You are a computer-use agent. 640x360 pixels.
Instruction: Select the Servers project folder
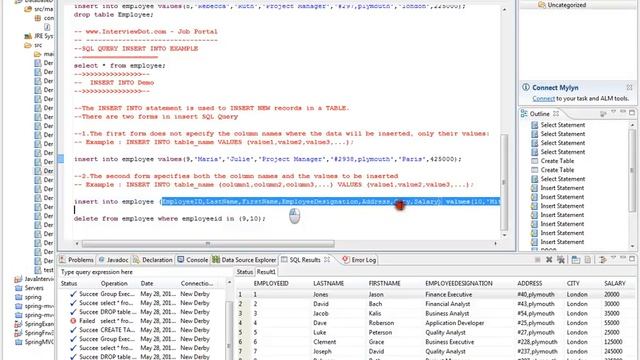click(29, 288)
